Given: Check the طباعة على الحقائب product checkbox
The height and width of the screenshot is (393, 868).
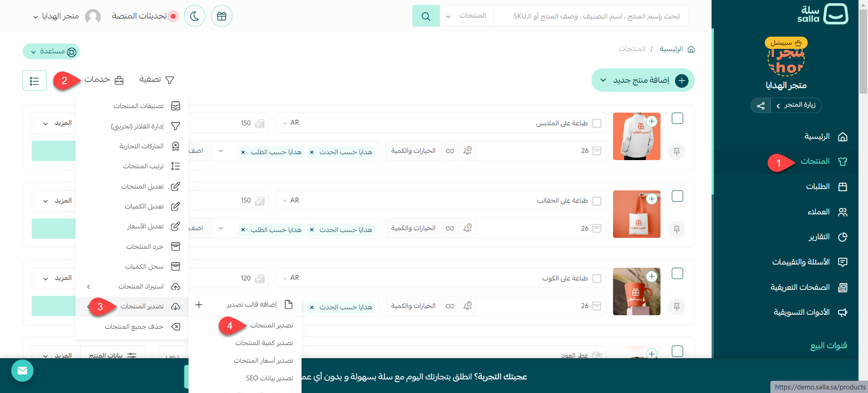Looking at the screenshot, I should [677, 196].
